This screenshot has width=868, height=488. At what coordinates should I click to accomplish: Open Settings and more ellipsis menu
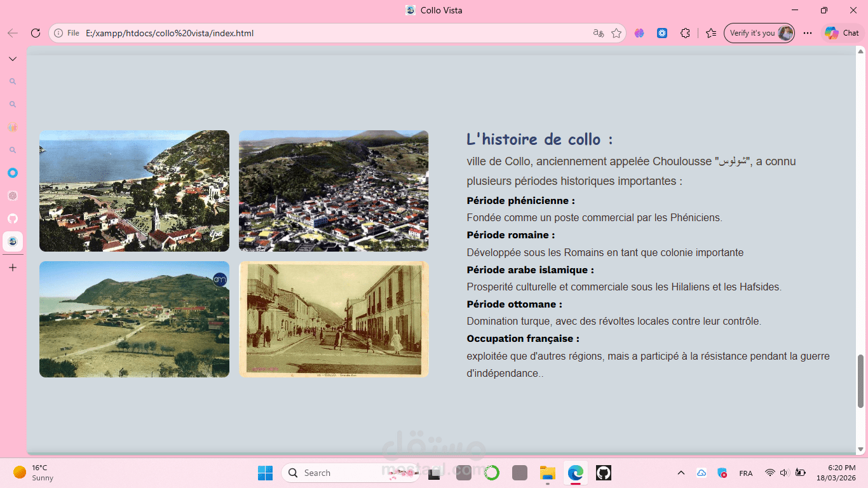[x=808, y=33]
